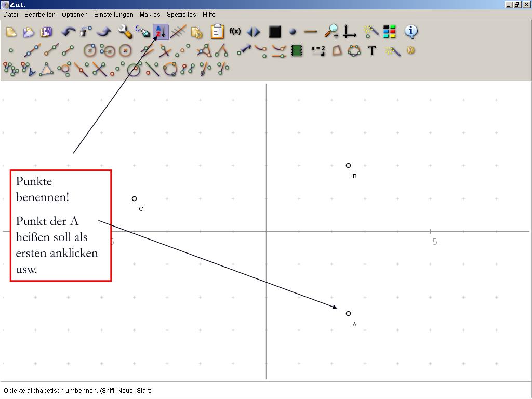
Task: Select the Ray tool
Action: pos(51,50)
